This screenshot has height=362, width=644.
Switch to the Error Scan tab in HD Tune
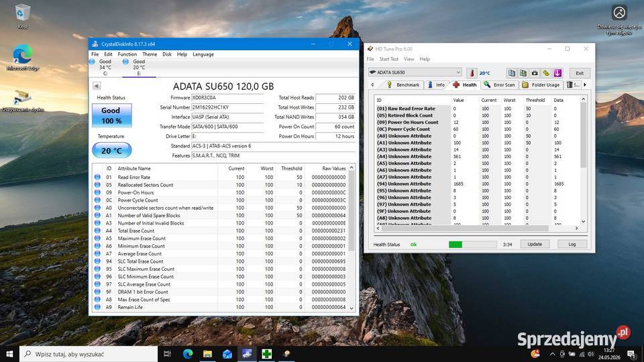click(x=499, y=84)
